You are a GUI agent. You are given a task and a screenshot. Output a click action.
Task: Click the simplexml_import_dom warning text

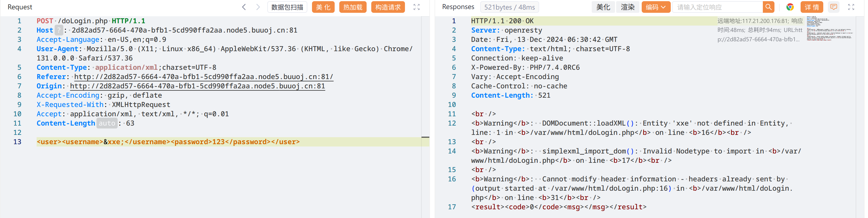(636, 156)
